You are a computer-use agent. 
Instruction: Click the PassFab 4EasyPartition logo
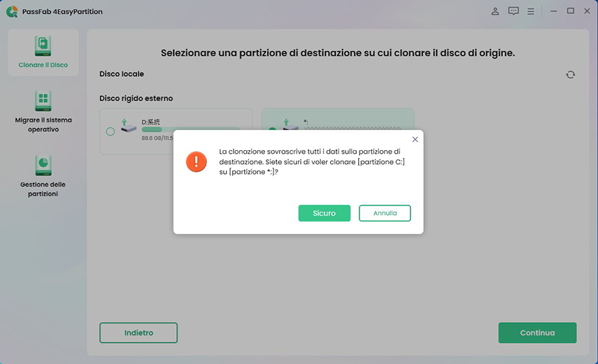click(x=11, y=11)
